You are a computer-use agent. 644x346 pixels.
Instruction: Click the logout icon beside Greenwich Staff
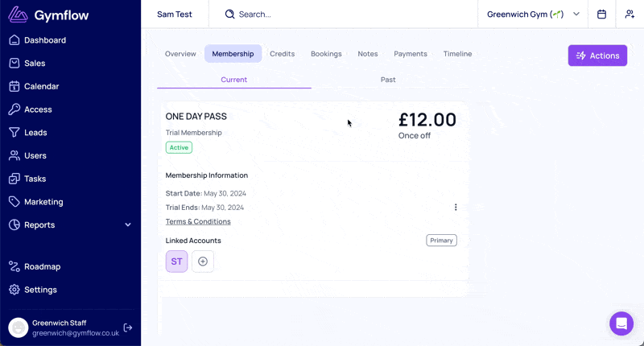coord(128,327)
